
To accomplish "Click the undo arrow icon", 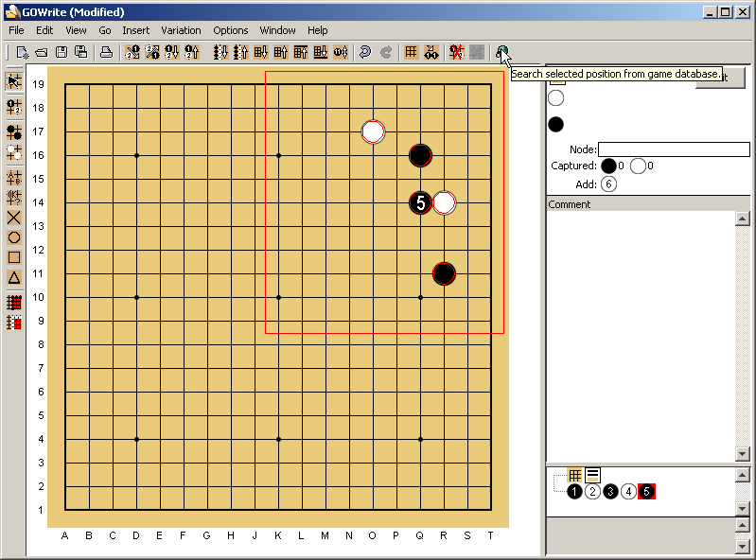I will coord(365,52).
